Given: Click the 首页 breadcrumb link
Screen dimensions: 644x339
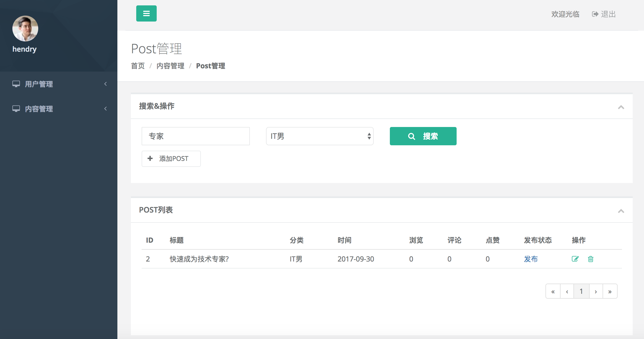Looking at the screenshot, I should click(138, 66).
